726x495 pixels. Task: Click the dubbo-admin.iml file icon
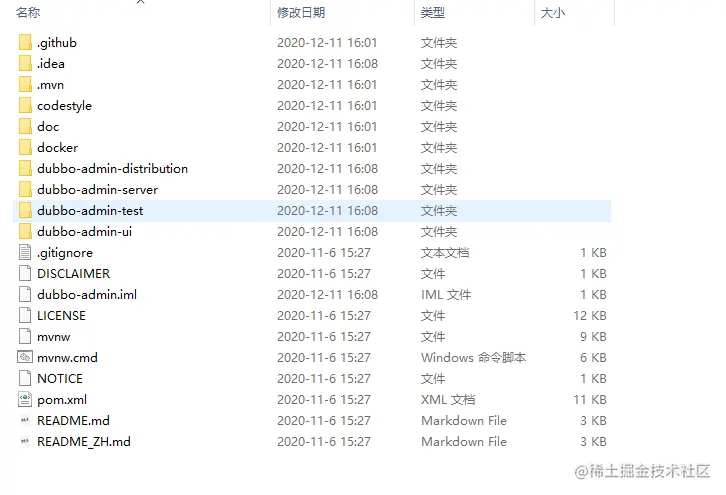click(25, 294)
